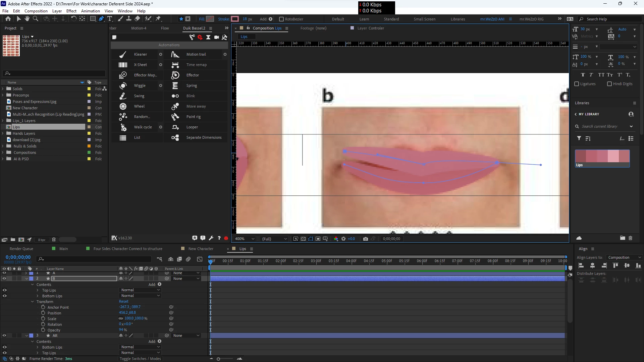Click the Hand tool icon
Screen dimensions: 644x362
click(27, 19)
